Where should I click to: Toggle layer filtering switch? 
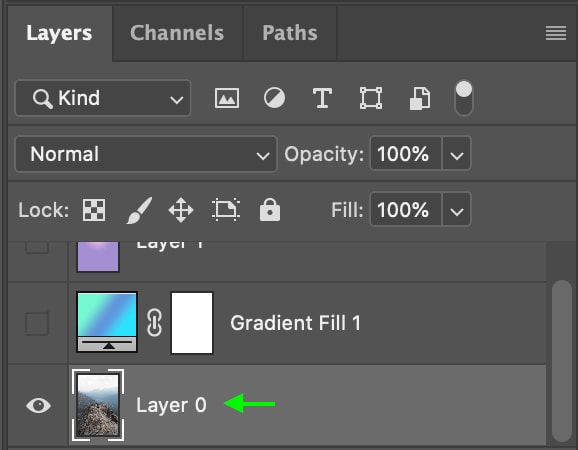click(464, 98)
